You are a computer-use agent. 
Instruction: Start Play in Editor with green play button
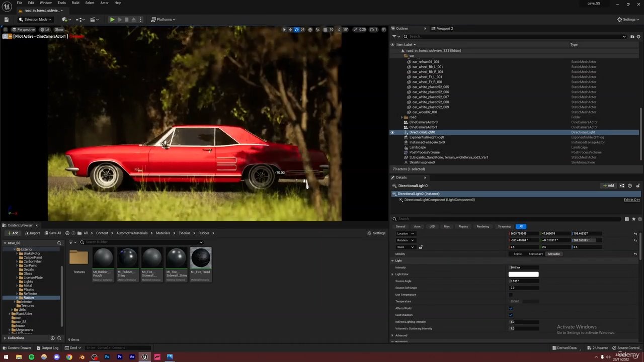112,20
